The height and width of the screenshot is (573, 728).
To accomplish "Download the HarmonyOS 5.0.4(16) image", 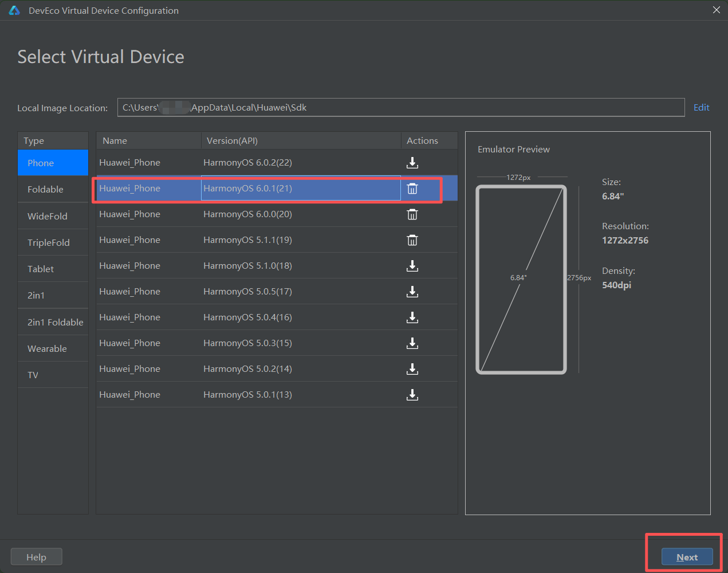I will (x=412, y=317).
